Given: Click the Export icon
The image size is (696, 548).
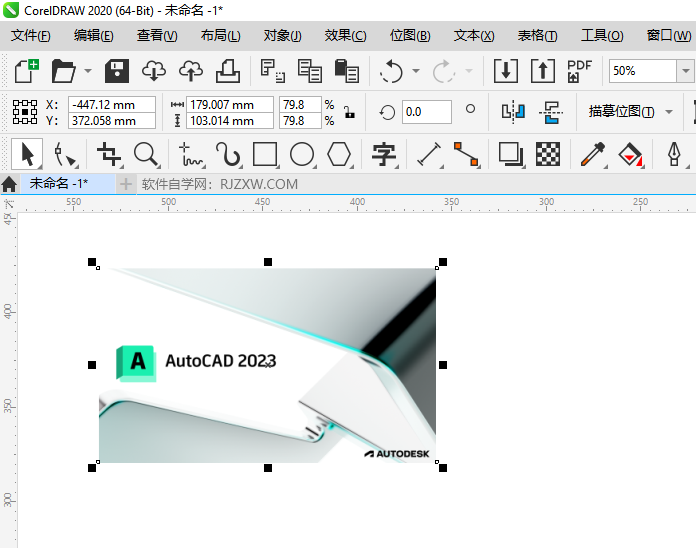Looking at the screenshot, I should pos(542,71).
